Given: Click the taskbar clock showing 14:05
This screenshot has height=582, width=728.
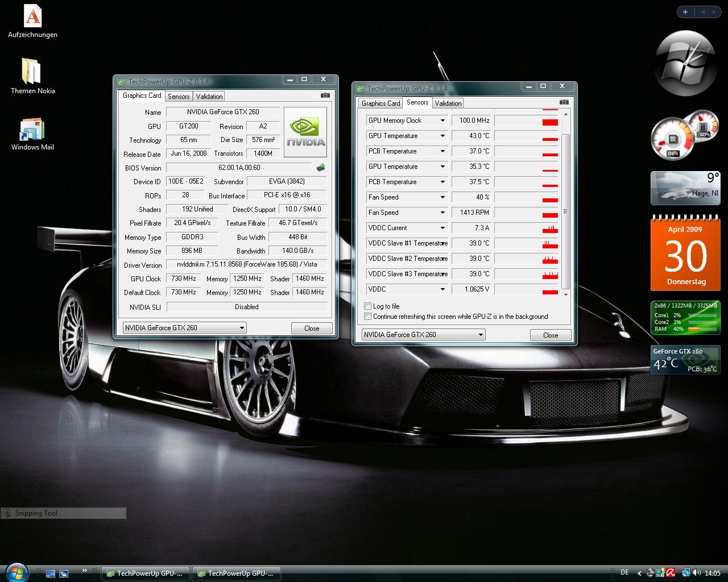Looking at the screenshot, I should click(x=713, y=573).
